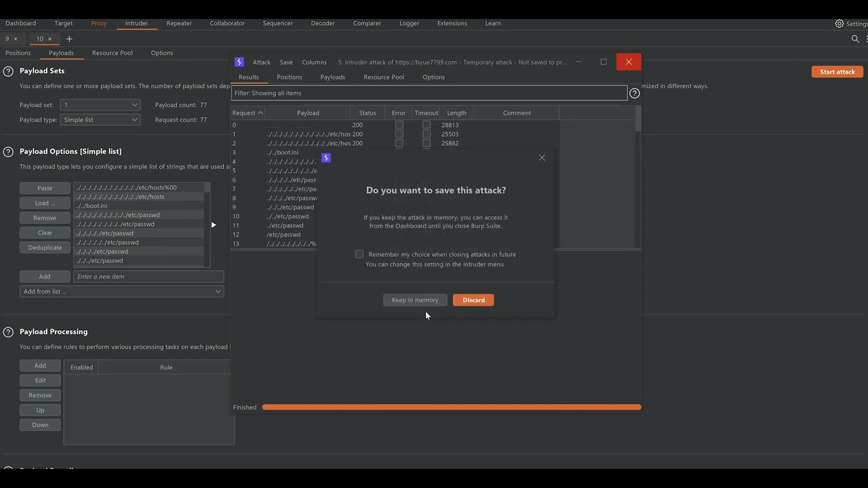Open Save menu in attack window
This screenshot has width=868, height=488.
coord(286,62)
